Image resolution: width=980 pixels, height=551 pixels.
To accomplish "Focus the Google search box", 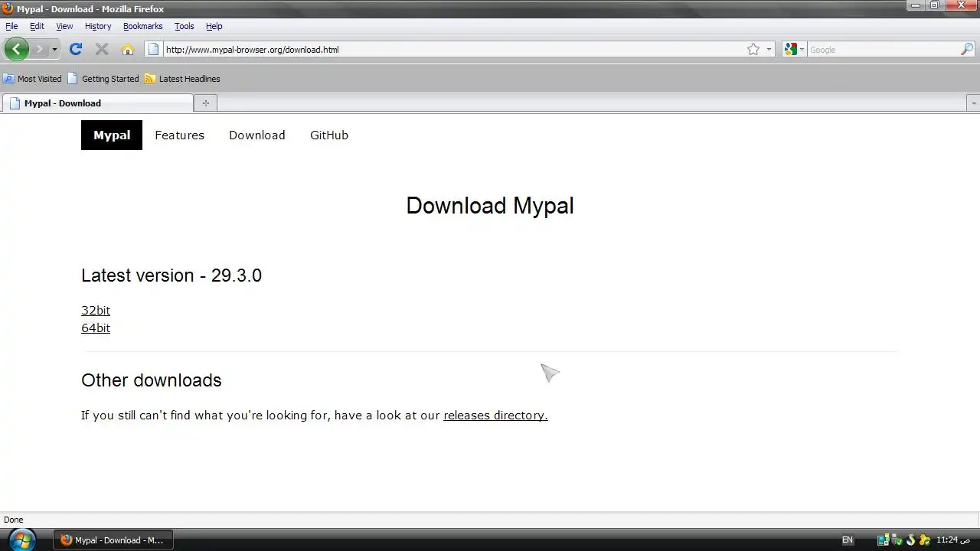I will pos(884,50).
